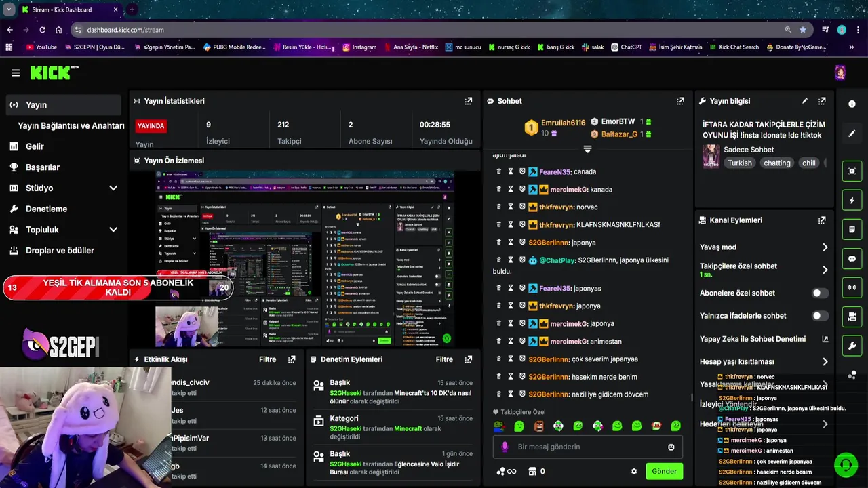Open chat settings gear icon
This screenshot has height=488, width=868.
point(634,471)
